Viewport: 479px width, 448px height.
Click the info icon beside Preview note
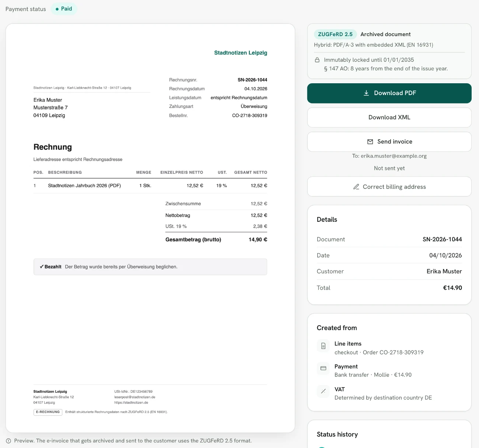point(8,441)
